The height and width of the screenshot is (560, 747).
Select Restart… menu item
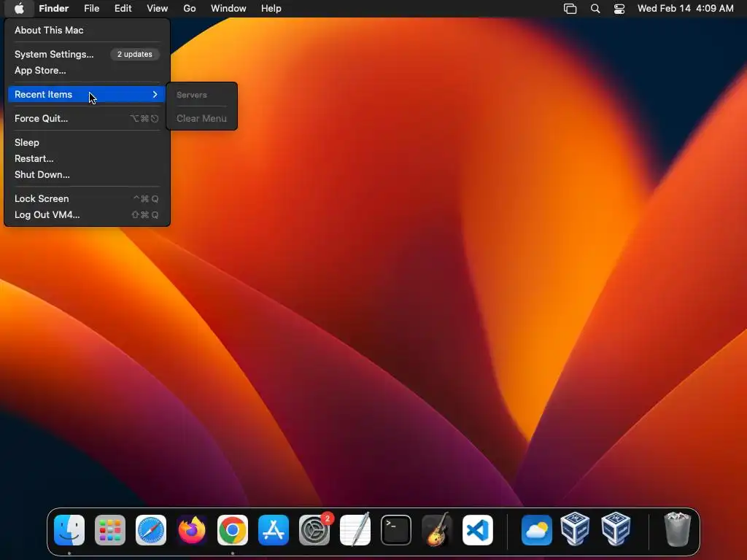click(x=88, y=158)
